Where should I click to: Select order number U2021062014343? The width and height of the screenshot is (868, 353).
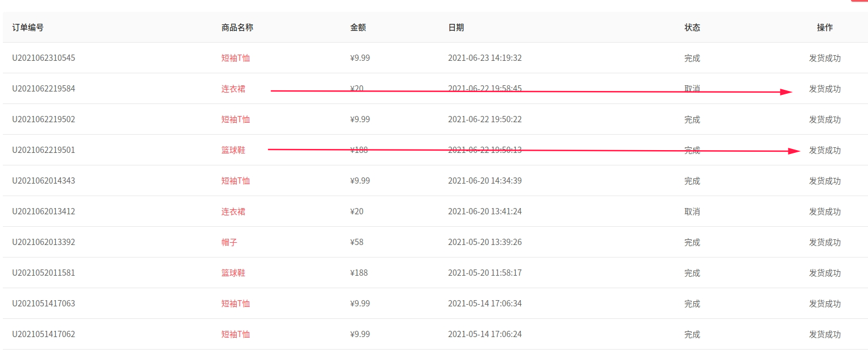pos(44,181)
